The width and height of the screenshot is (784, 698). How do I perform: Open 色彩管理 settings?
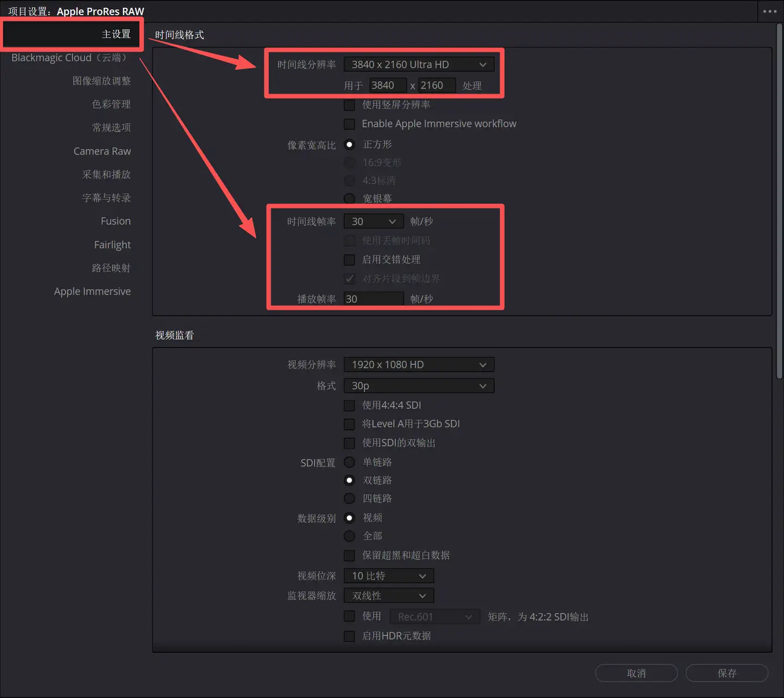(111, 105)
